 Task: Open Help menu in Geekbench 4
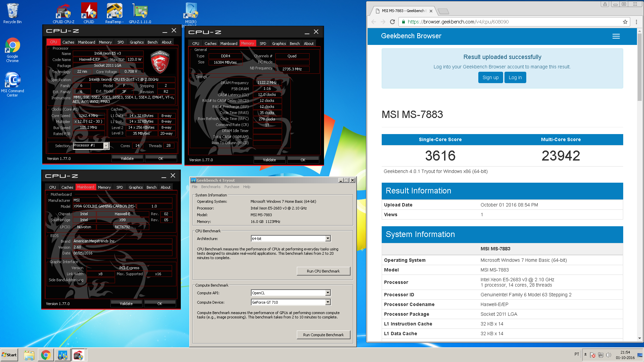(247, 187)
